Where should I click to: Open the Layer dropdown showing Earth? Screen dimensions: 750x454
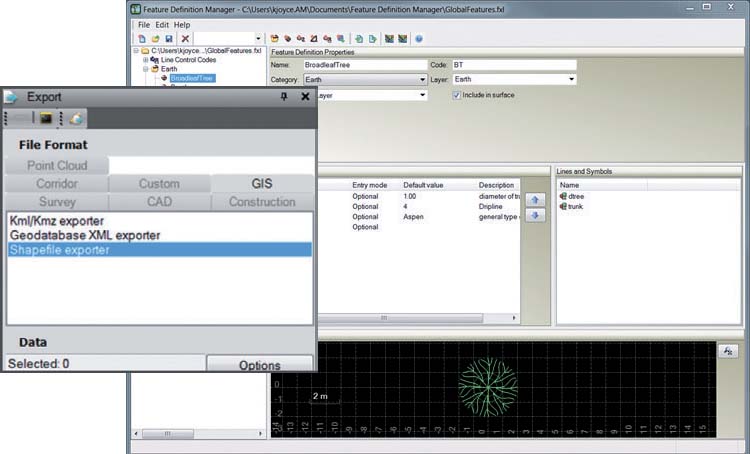pos(572,79)
